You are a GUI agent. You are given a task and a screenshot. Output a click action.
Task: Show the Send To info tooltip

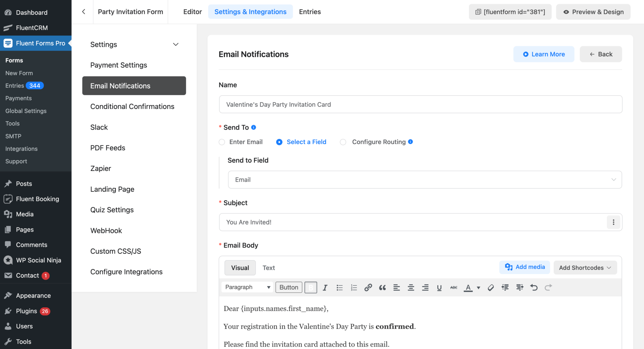[x=253, y=127]
